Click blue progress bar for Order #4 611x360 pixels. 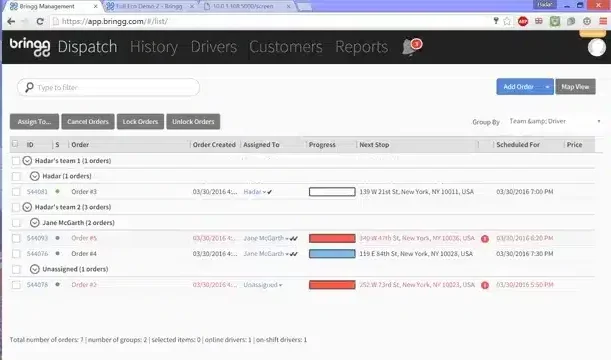point(332,254)
